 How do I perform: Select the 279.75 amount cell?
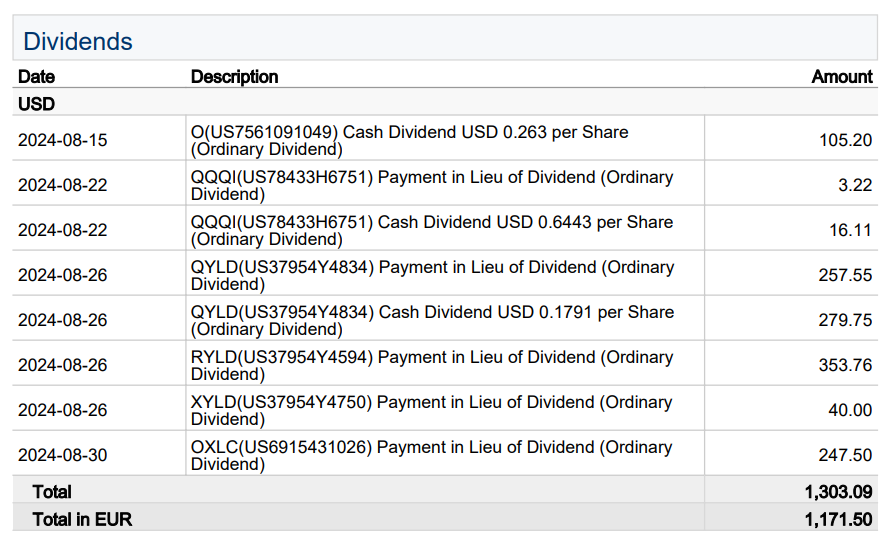[x=845, y=320]
